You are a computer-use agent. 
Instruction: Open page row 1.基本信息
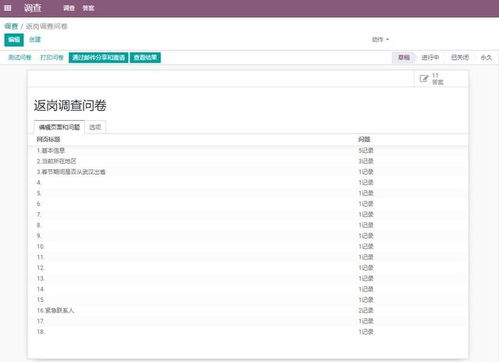(x=248, y=151)
